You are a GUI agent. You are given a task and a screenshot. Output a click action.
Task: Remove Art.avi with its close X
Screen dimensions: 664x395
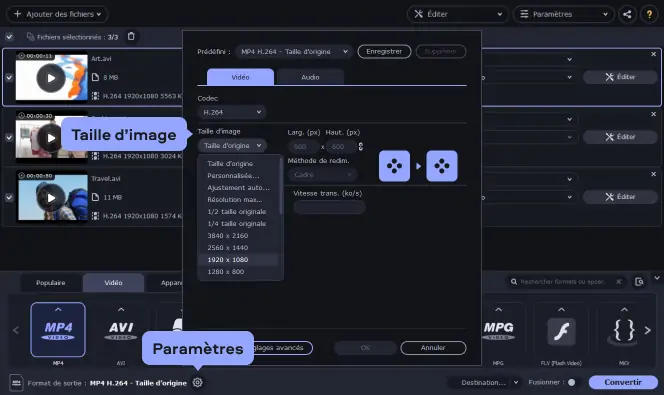653,54
